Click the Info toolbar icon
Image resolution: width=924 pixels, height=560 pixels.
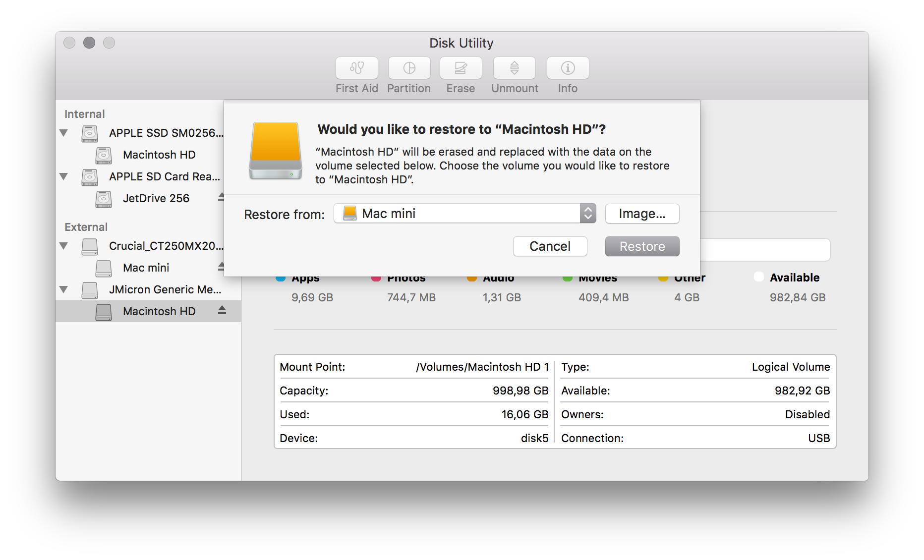pyautogui.click(x=568, y=68)
